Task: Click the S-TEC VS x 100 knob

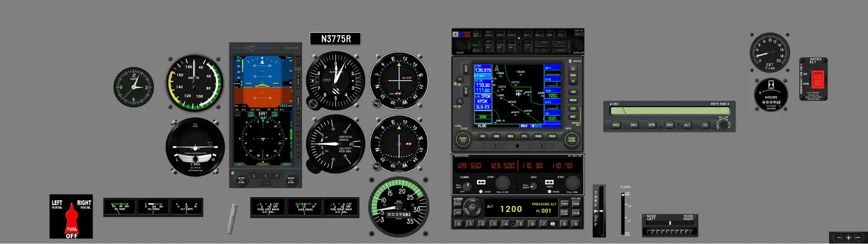Action: coord(723,124)
